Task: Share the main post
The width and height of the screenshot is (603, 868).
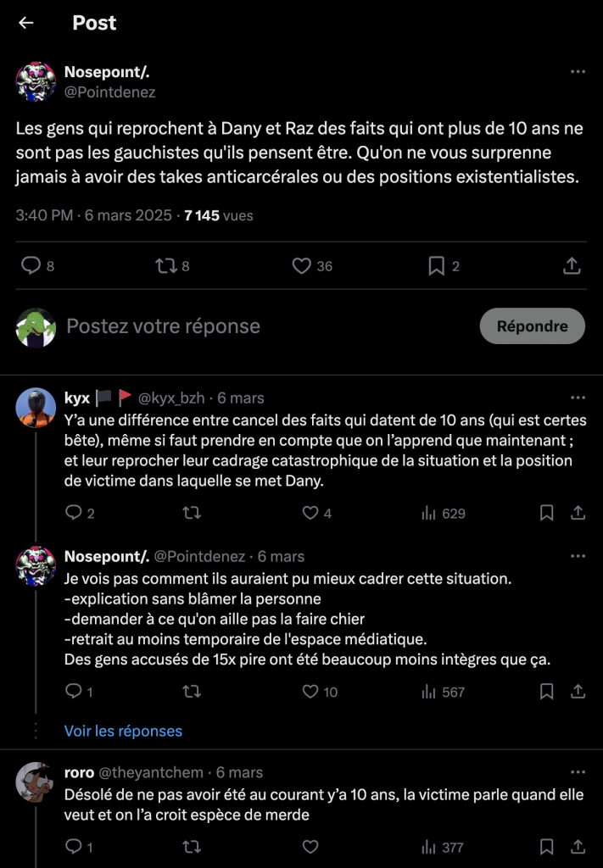Action: (572, 266)
